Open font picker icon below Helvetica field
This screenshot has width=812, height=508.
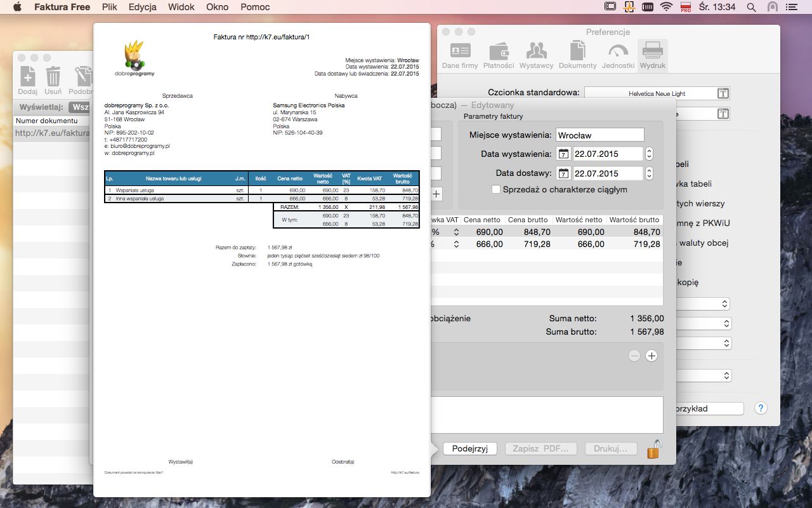[723, 114]
